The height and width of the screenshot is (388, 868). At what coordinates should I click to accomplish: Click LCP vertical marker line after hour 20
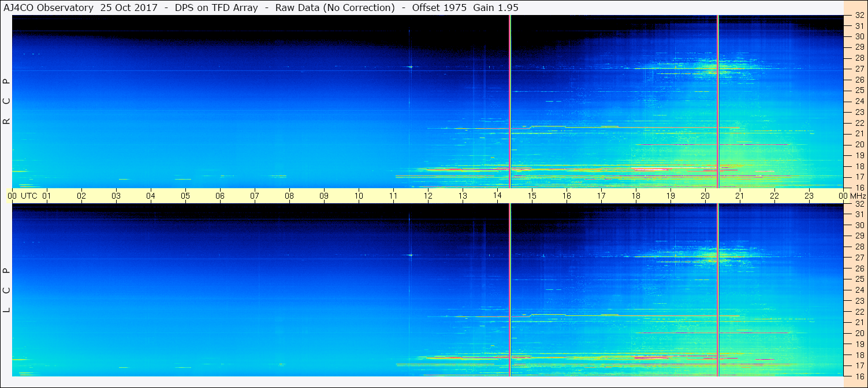(x=718, y=290)
